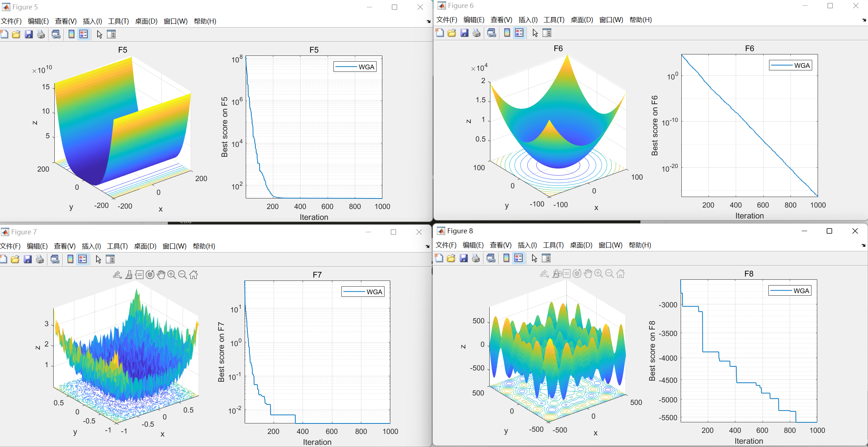868x447 pixels.
Task: Toggle Insert Legend button in Figure 5 toolbar
Action: click(x=84, y=34)
